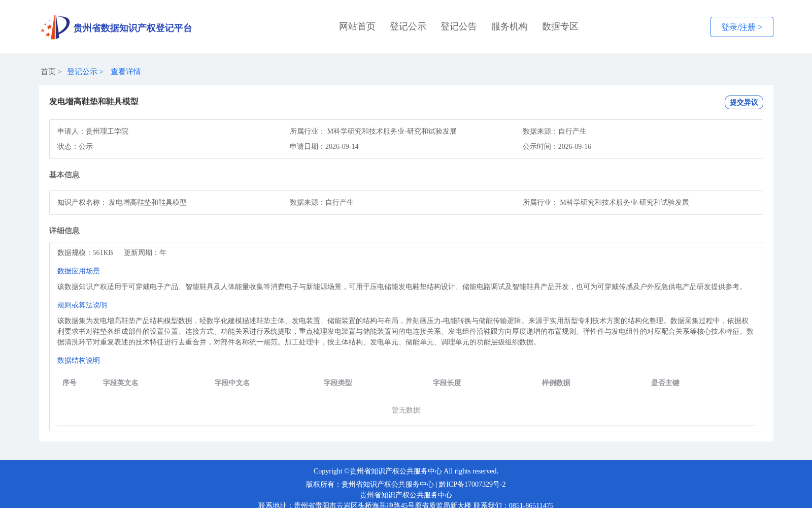Click the 字段英文名 column header

click(121, 383)
